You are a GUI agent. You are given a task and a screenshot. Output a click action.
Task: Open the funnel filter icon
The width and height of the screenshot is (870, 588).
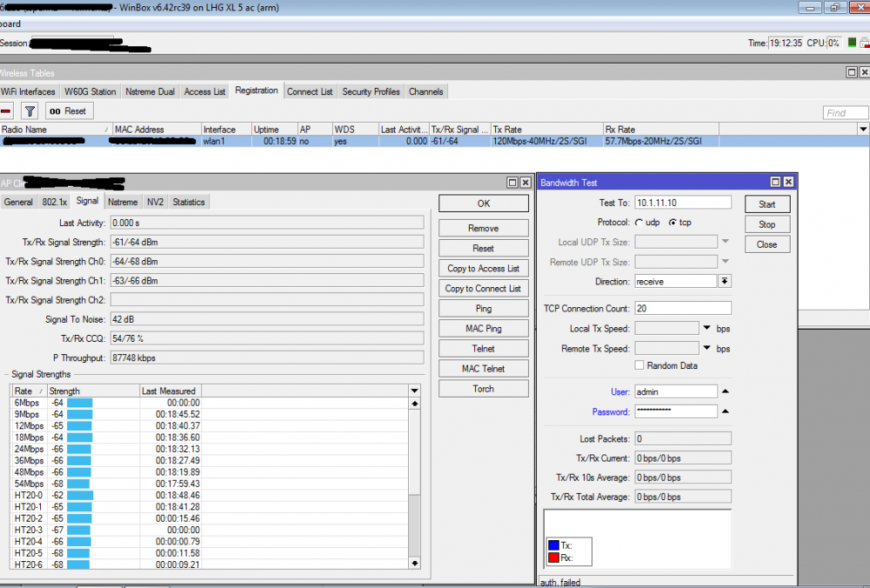[x=30, y=110]
